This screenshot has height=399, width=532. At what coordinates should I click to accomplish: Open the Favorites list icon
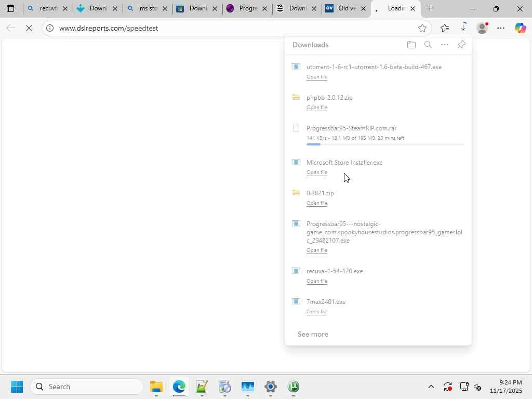point(445,28)
